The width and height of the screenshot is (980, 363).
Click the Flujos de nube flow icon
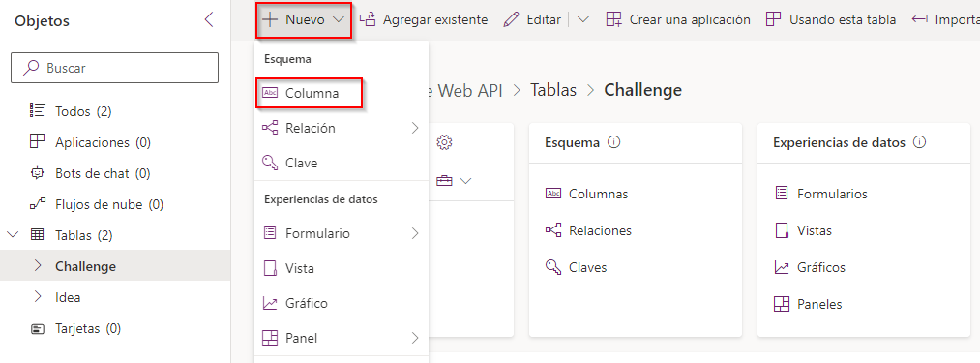(37, 204)
